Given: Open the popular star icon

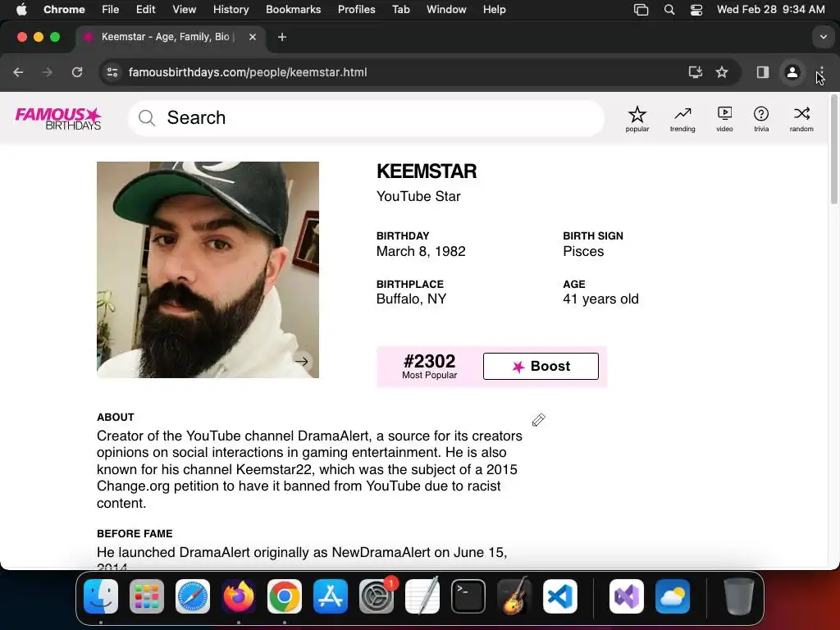Looking at the screenshot, I should 637,118.
